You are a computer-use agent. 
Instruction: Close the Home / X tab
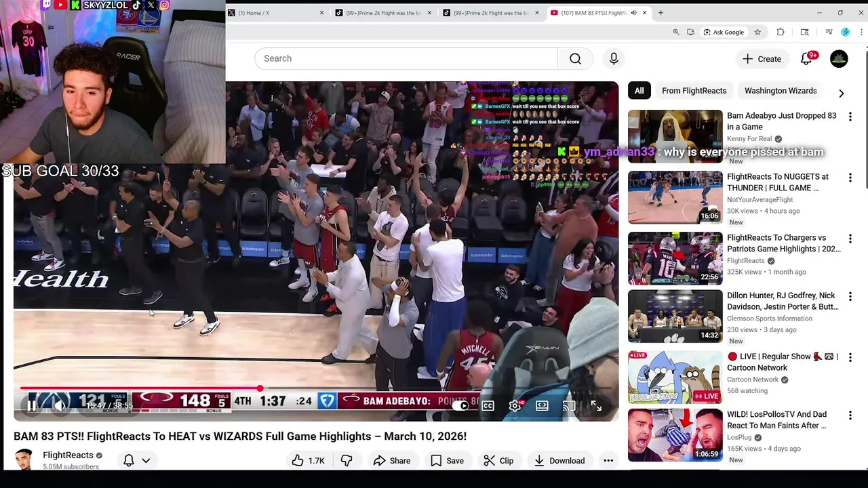point(321,13)
